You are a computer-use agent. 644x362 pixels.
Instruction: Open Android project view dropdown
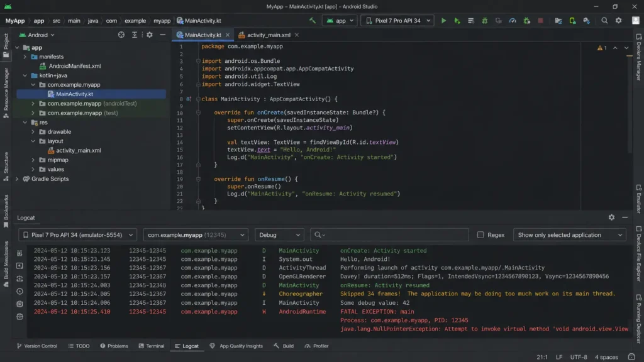point(37,35)
